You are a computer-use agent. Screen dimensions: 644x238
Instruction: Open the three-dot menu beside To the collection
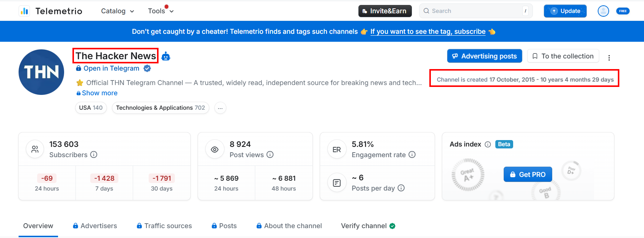[609, 57]
